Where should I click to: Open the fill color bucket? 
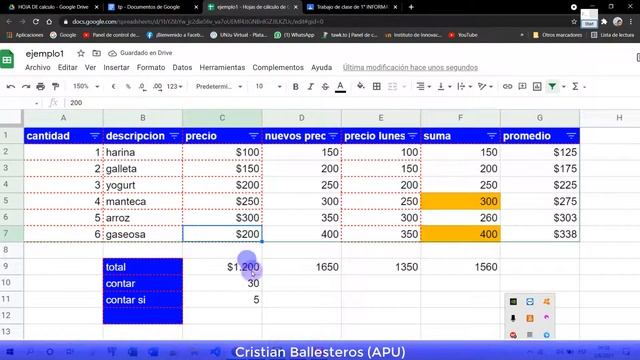coord(360,86)
